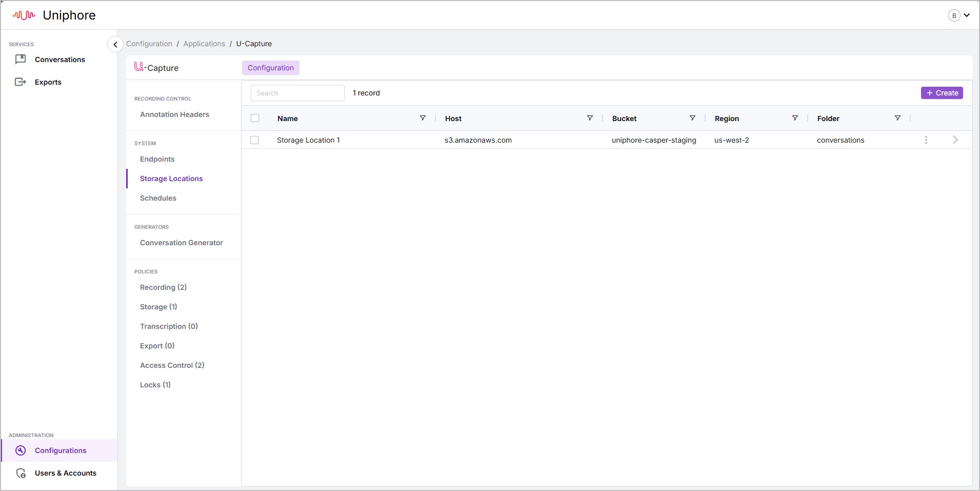Collapse the left sidebar with chevron

pyautogui.click(x=115, y=45)
